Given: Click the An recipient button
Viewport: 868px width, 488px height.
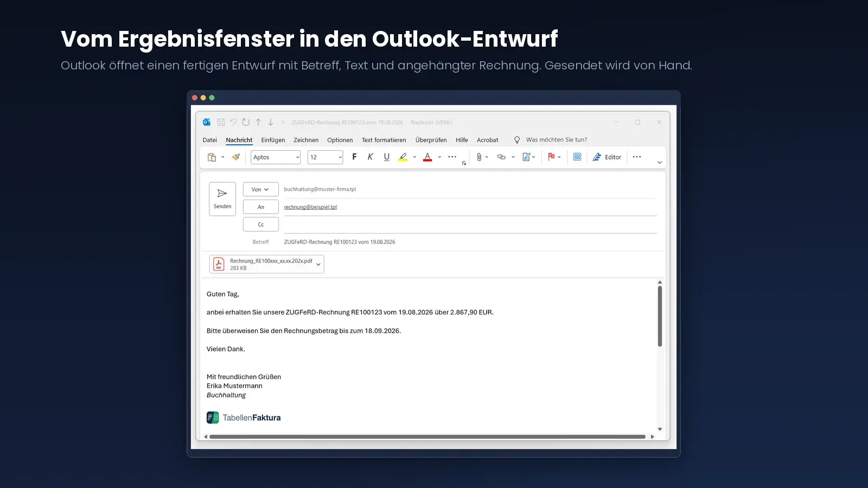Looking at the screenshot, I should tap(261, 207).
